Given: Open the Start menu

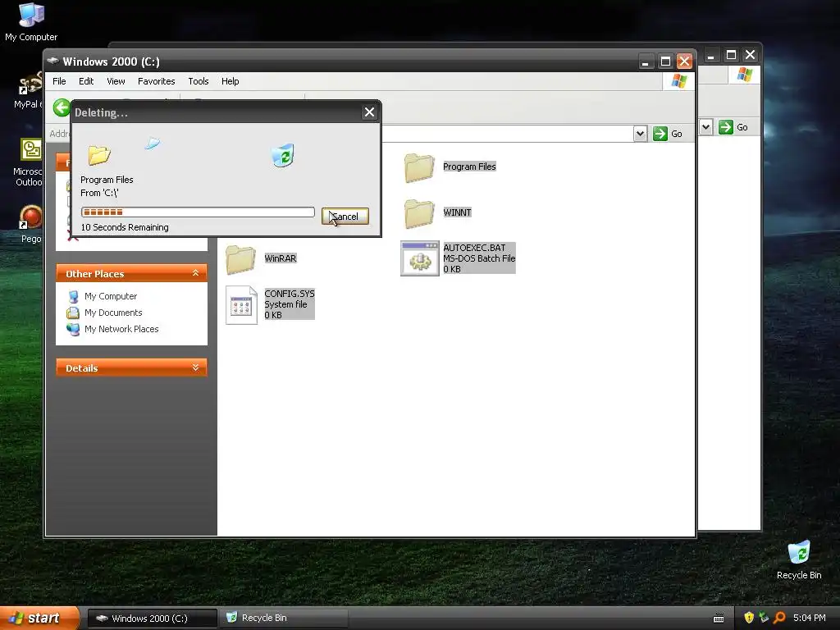Looking at the screenshot, I should pyautogui.click(x=39, y=619).
